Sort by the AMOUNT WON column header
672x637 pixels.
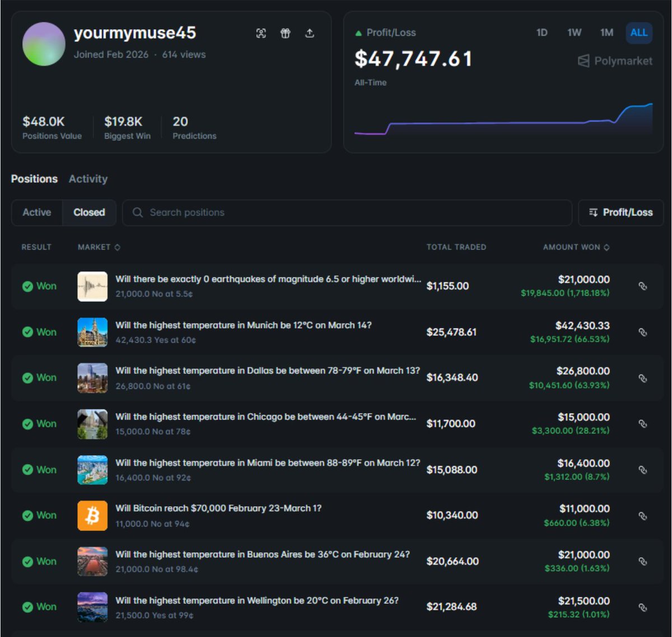pos(576,247)
